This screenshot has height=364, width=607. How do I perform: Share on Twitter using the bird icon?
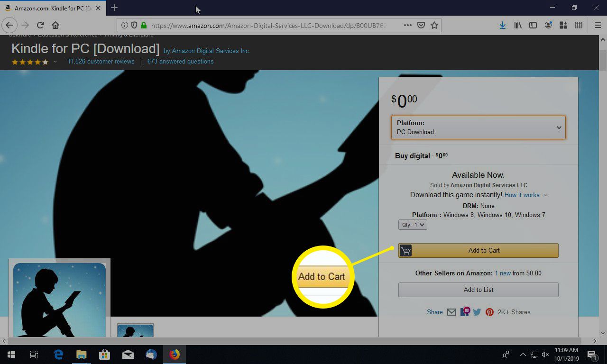pos(477,312)
